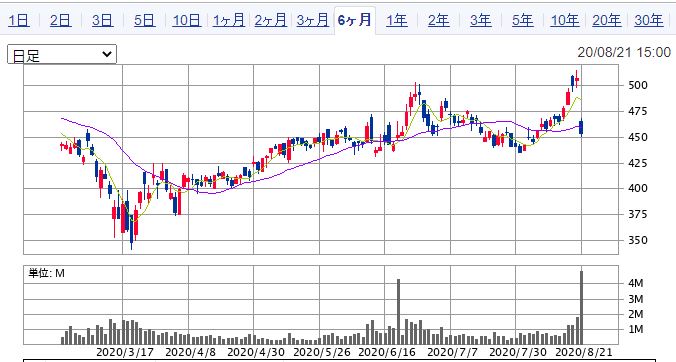Click the 425 price axis label
This screenshot has height=362, width=676.
pos(638,163)
